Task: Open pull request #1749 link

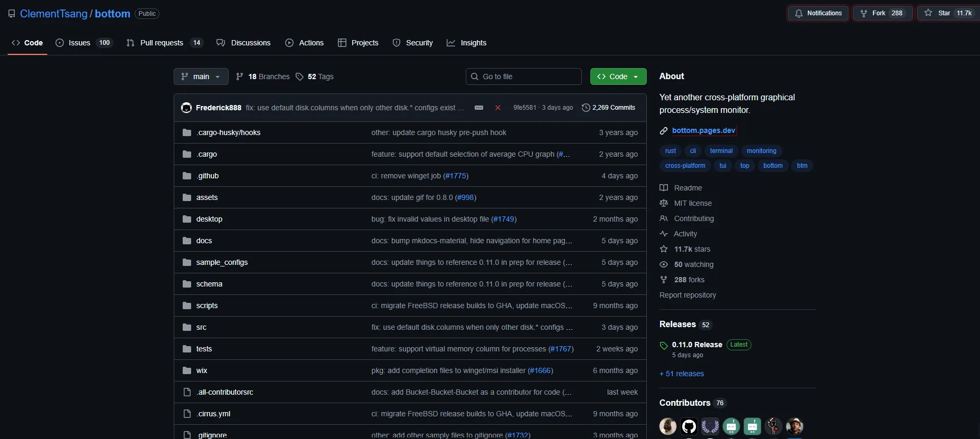Action: (x=504, y=219)
